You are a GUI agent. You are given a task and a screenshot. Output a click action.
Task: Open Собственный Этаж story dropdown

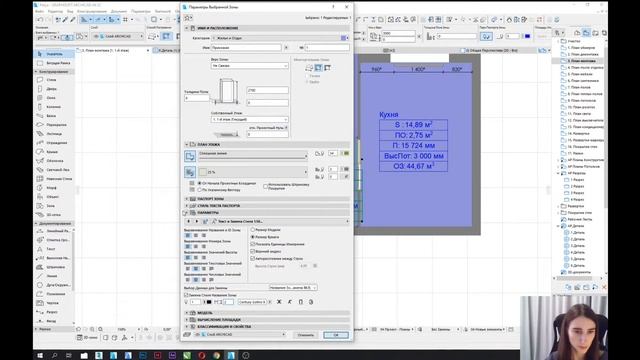[249, 120]
